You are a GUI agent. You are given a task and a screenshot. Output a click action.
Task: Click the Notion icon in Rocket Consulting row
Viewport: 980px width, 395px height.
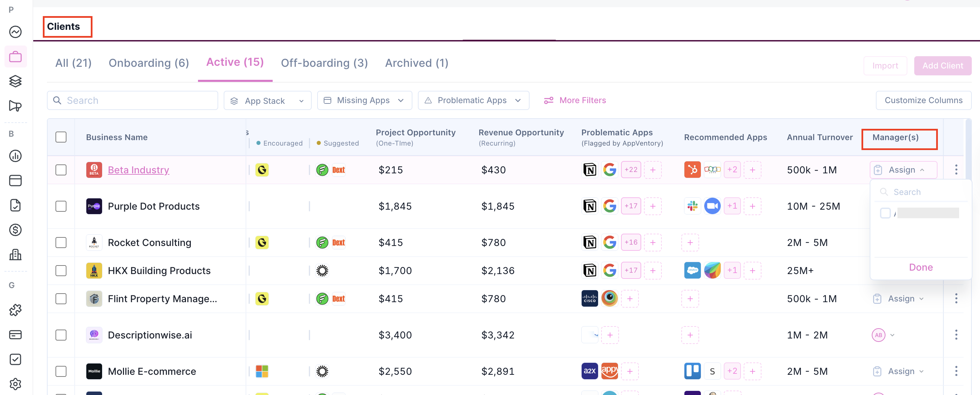point(590,243)
